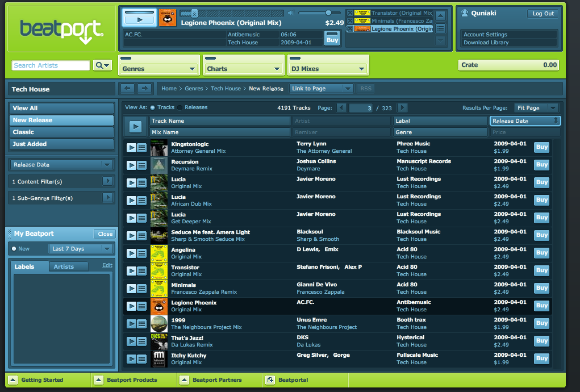Expand the 1 Content Filter(s) panel
Image resolution: width=580 pixels, height=392 pixels.
[x=107, y=181]
